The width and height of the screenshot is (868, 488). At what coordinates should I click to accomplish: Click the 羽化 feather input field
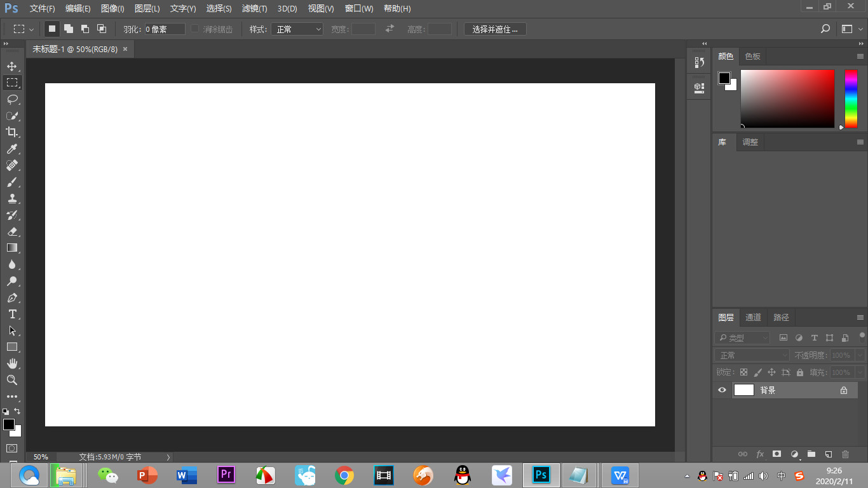tap(165, 29)
